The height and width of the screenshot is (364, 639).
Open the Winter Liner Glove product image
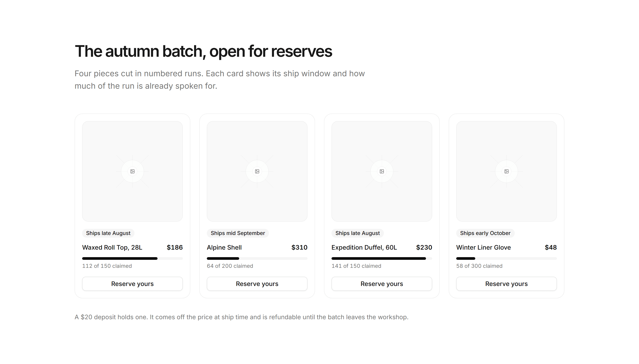click(506, 171)
